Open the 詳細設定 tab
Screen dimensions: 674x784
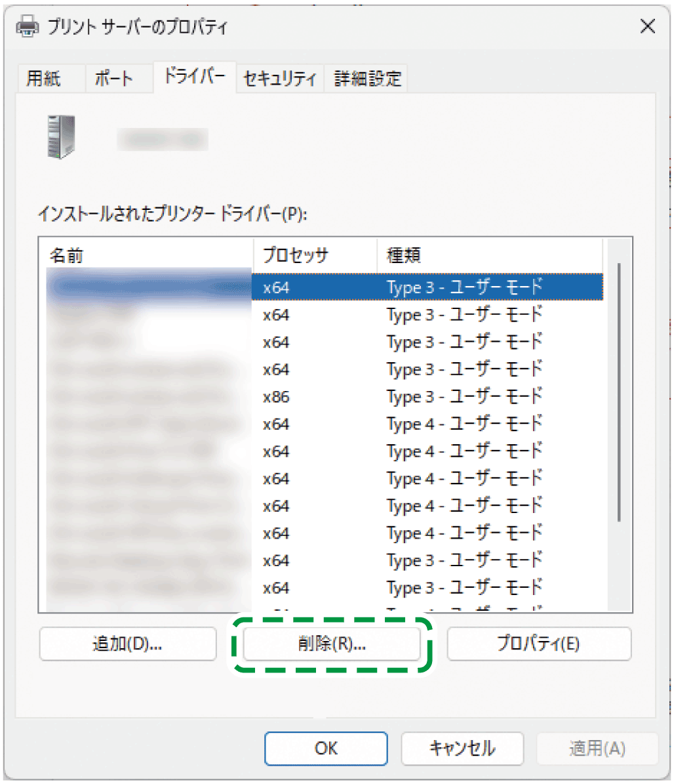click(x=366, y=78)
